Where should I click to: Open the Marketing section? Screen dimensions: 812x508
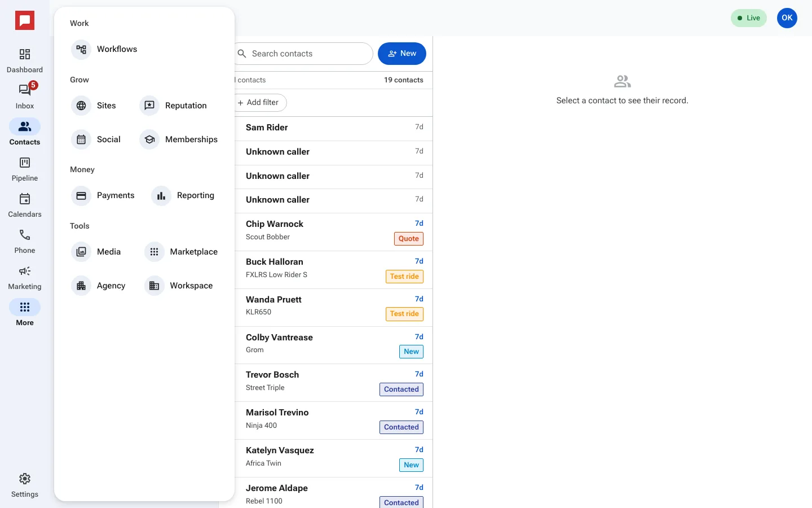pos(25,278)
